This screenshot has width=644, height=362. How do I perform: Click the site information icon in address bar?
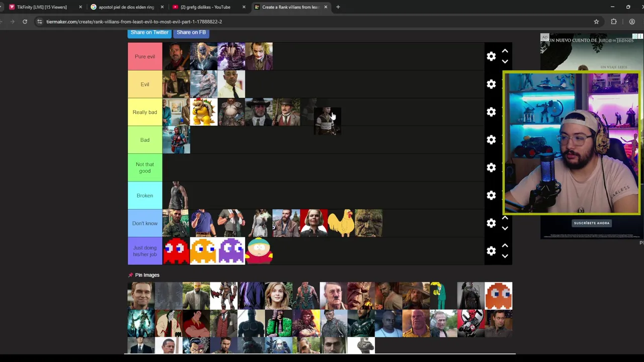click(40, 22)
